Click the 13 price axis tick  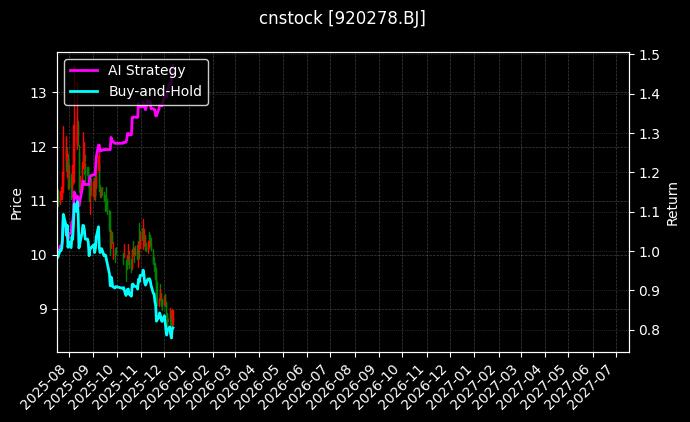click(x=40, y=93)
